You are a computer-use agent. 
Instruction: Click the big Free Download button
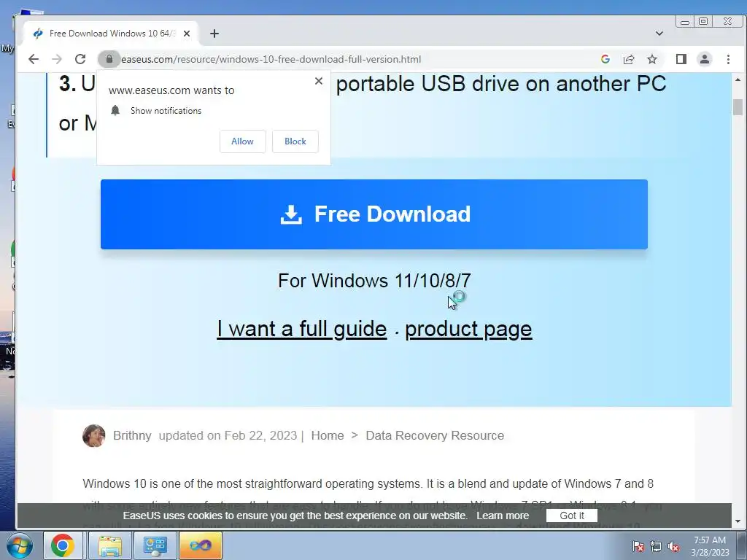click(374, 214)
